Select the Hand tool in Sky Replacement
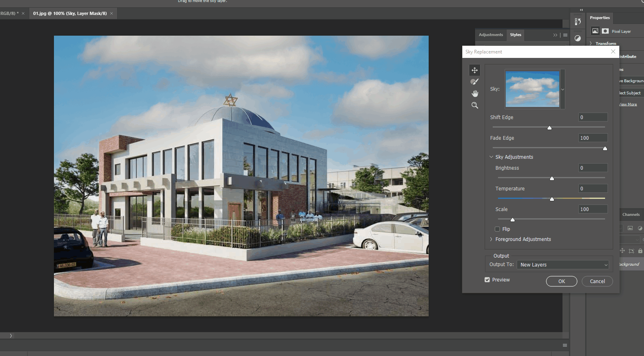Screen dimensions: 644x356 [474, 94]
